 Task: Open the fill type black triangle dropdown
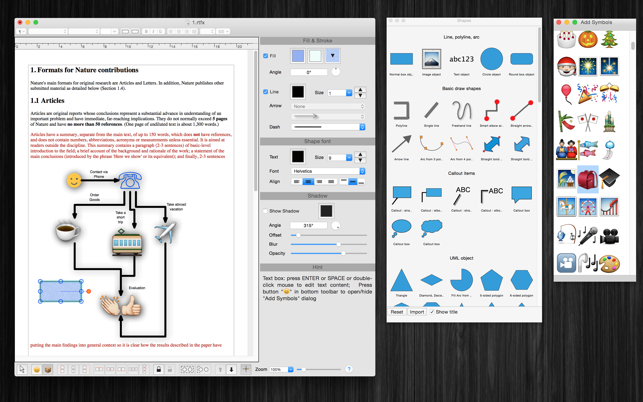[x=333, y=56]
